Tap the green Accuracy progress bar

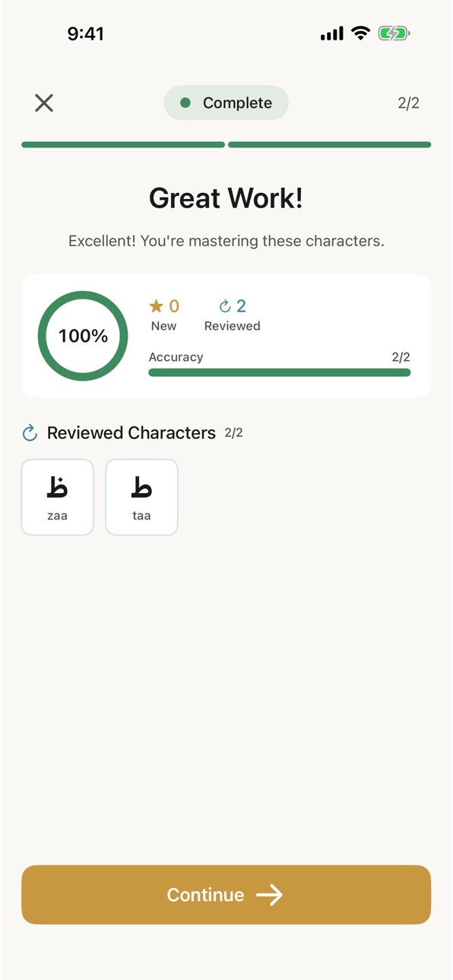[280, 372]
